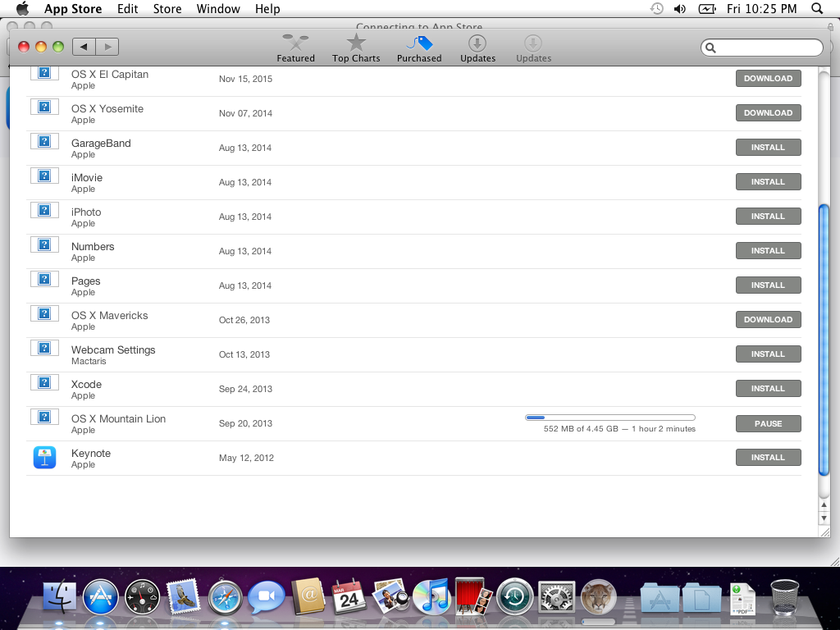Click the "OS X Mountain Lion" title
Viewport: 840px width, 630px height.
[118, 419]
